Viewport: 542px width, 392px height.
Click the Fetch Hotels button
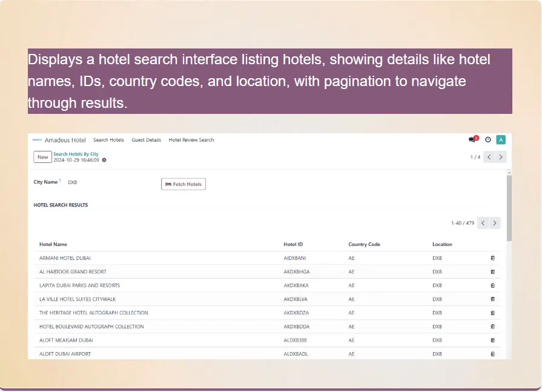(x=183, y=184)
